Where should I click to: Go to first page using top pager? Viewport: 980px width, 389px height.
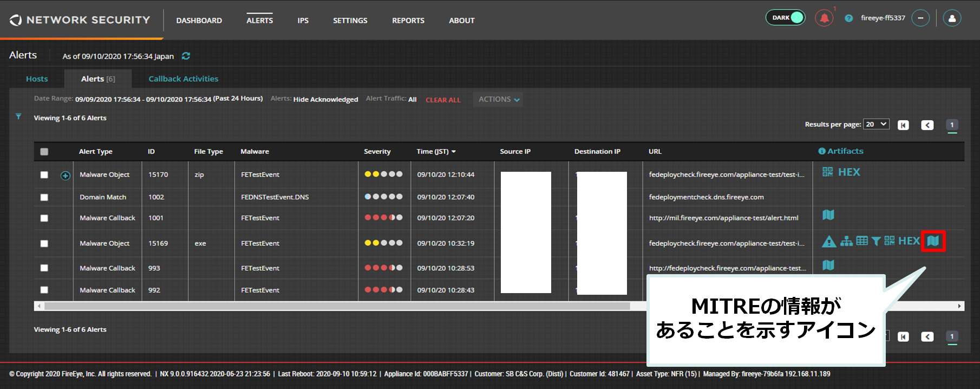click(x=903, y=125)
